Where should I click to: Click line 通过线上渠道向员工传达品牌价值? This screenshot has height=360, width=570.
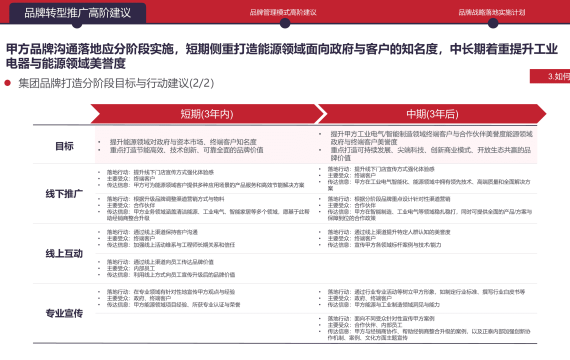160,262
